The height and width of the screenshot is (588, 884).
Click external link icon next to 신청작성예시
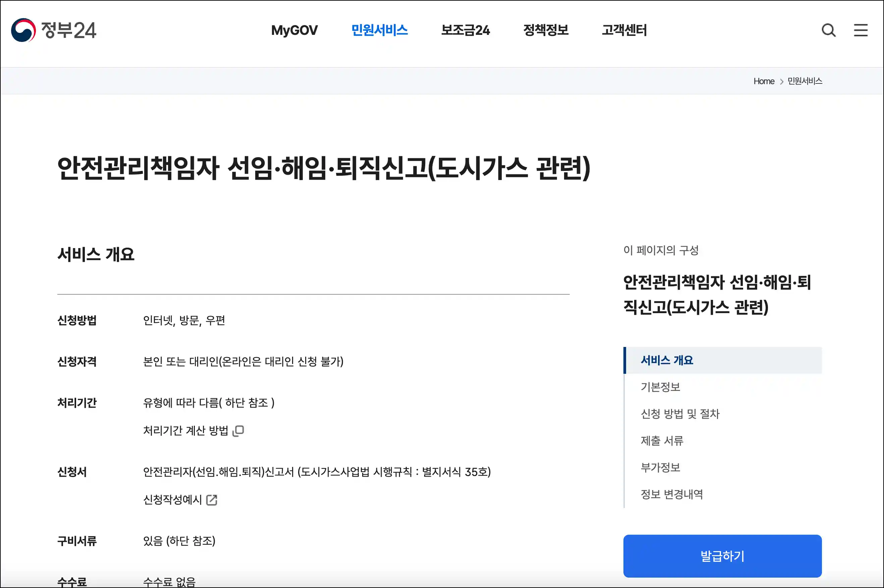[212, 500]
